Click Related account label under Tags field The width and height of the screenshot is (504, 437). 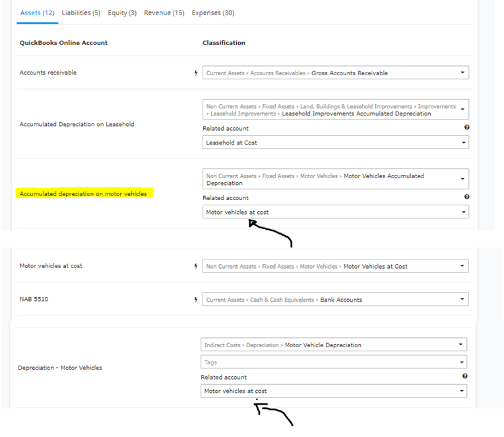point(224,377)
